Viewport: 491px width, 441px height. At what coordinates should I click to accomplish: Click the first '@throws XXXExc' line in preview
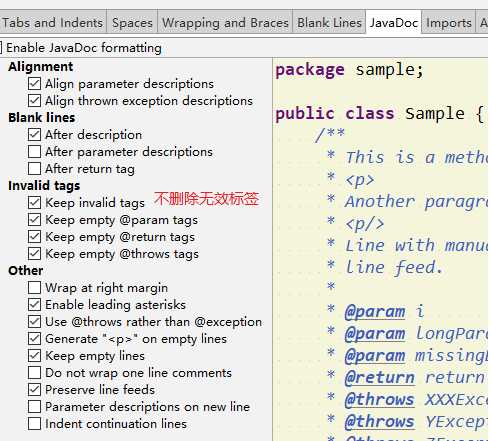point(409,400)
